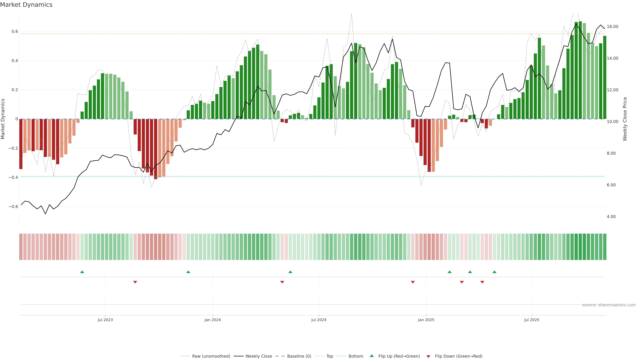Click the green flip-up triangle between Jan and Jul 2024
Screen dimensions: 644x362
pos(290,272)
